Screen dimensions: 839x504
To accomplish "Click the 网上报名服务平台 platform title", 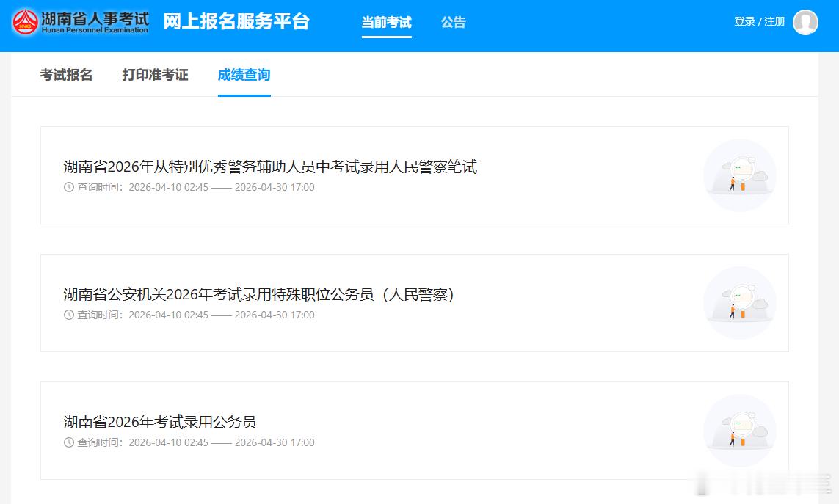I will point(235,23).
